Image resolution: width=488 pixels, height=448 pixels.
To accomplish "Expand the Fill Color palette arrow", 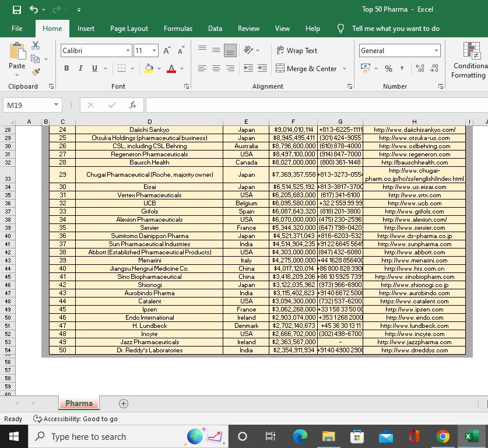I will (x=159, y=68).
